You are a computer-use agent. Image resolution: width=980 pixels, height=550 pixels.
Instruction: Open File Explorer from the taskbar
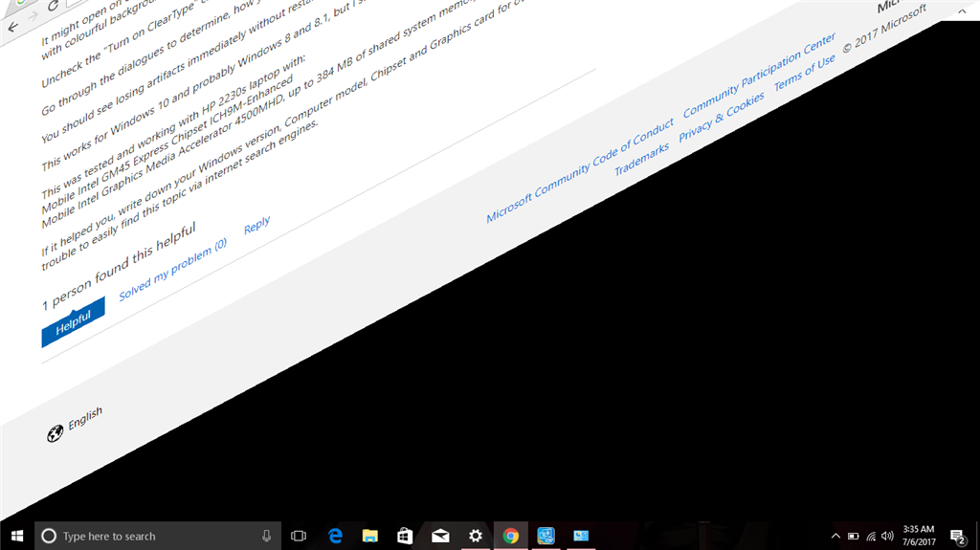point(370,536)
